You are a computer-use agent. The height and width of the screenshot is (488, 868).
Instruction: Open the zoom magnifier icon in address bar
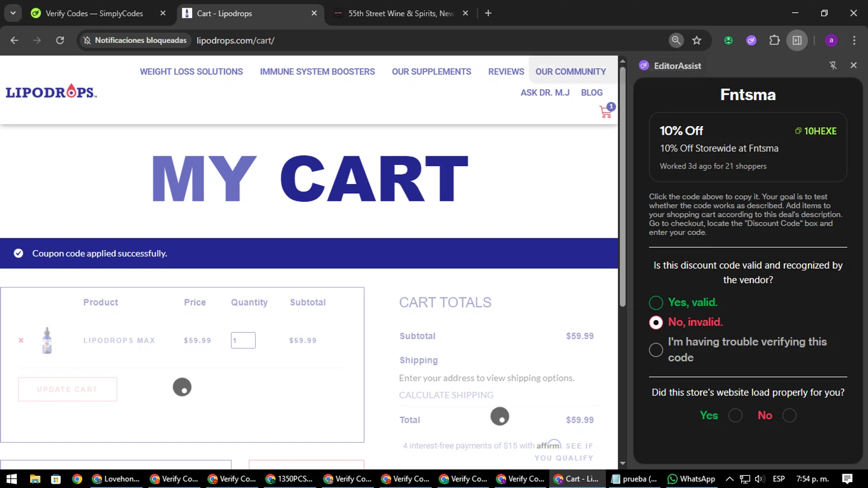coord(676,41)
